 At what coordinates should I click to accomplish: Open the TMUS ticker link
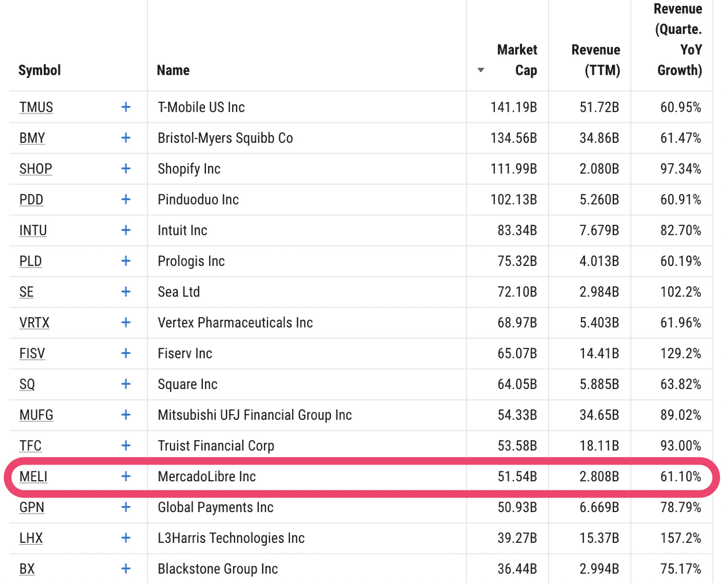pos(36,107)
